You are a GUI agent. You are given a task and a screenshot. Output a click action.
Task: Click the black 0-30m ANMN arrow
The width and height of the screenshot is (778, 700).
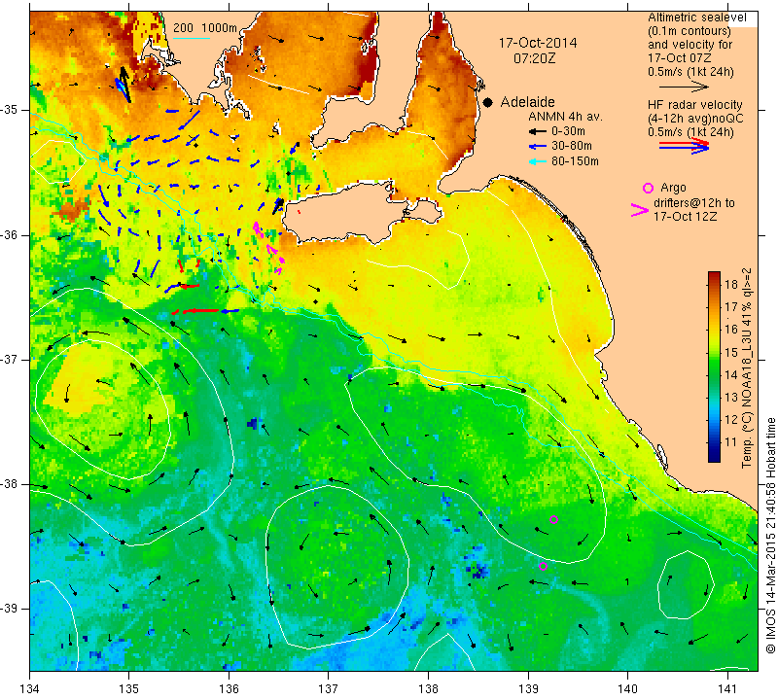click(537, 131)
